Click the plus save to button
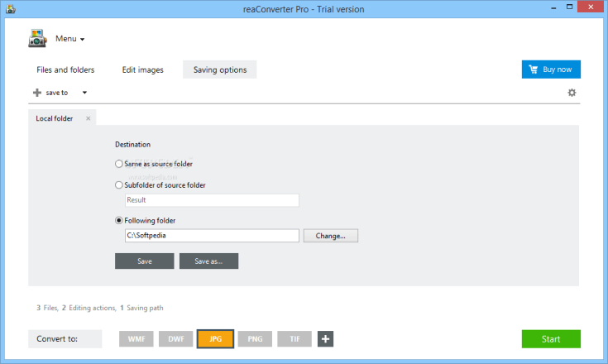Screen dimensions: 608x364 50,93
